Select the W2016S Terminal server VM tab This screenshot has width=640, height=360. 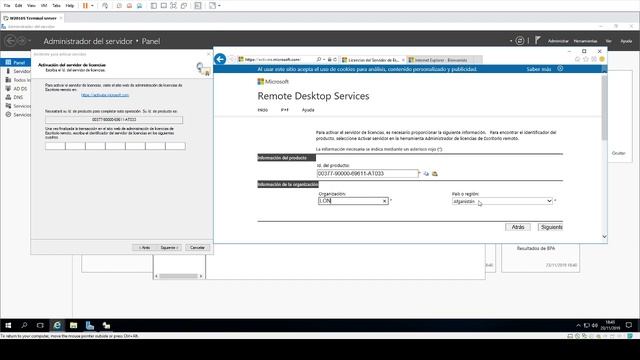coord(33,18)
